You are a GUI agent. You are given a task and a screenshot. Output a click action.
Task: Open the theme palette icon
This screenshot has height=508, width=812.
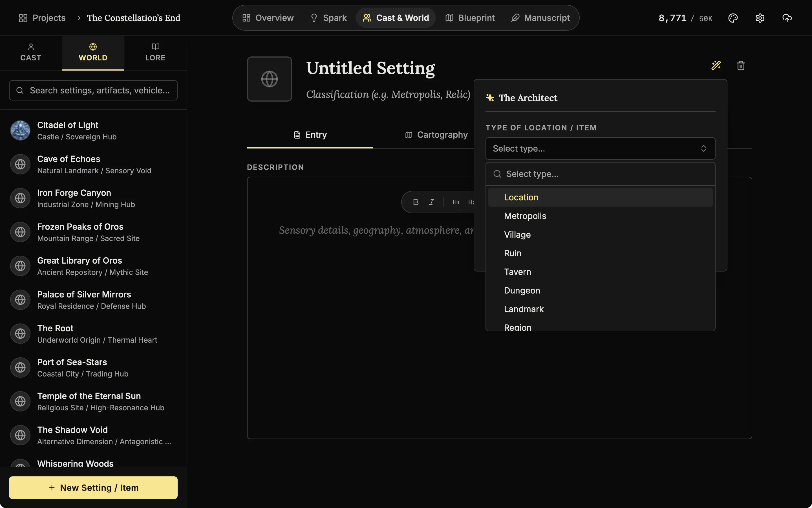tap(733, 18)
